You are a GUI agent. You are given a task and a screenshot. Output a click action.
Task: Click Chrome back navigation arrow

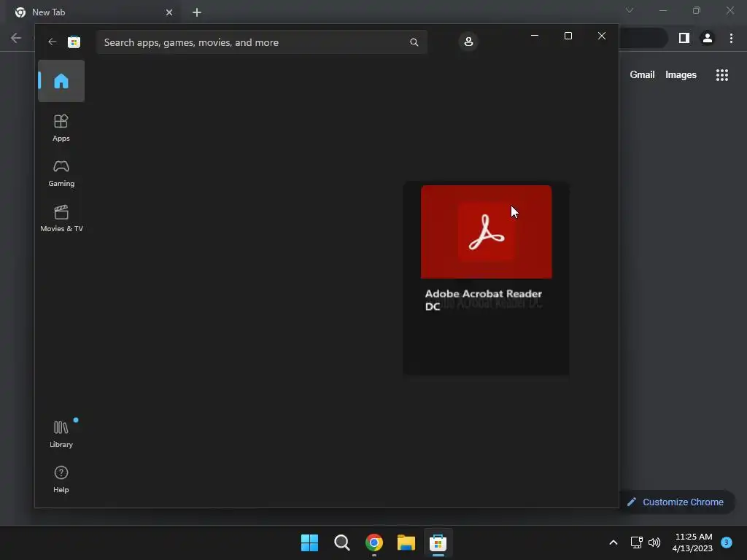click(16, 38)
